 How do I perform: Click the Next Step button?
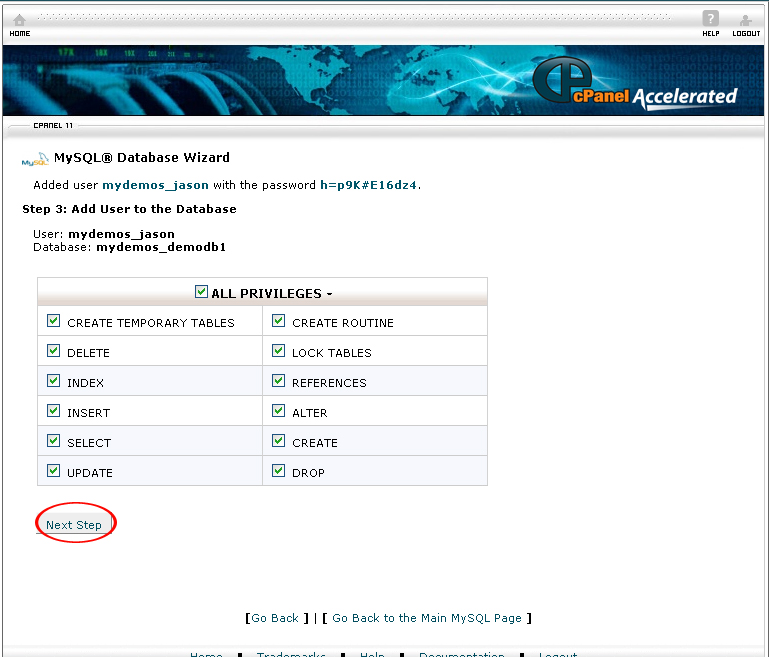pos(74,525)
